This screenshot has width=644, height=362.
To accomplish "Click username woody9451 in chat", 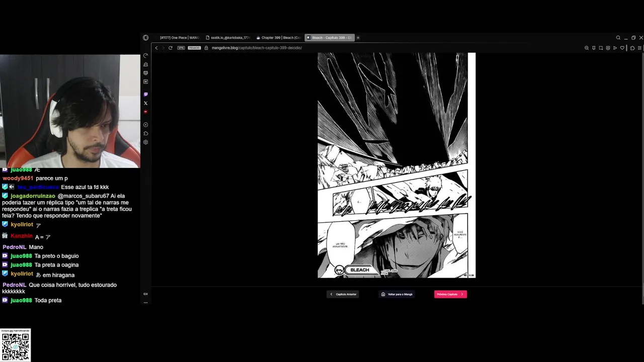I will coord(18,178).
